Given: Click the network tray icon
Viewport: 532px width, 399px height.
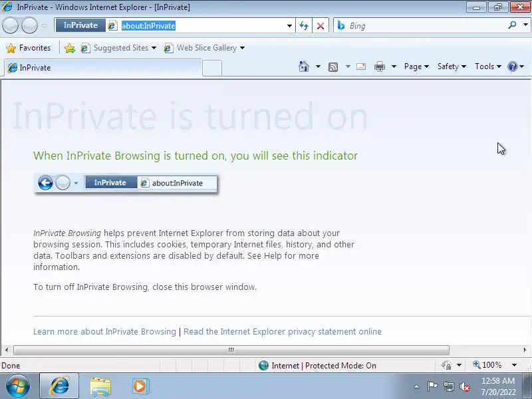Looking at the screenshot, I should pyautogui.click(x=448, y=386).
